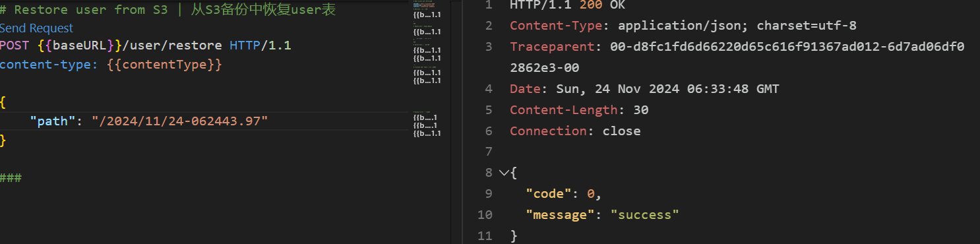Click the "code" key in the response

pos(549,194)
